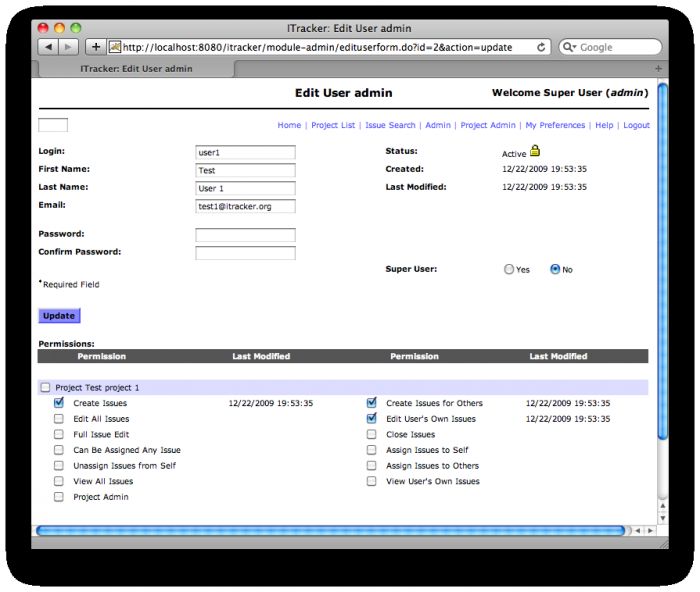Click the vertical scrollbar thumb
The height and width of the screenshot is (592, 700).
[663, 261]
